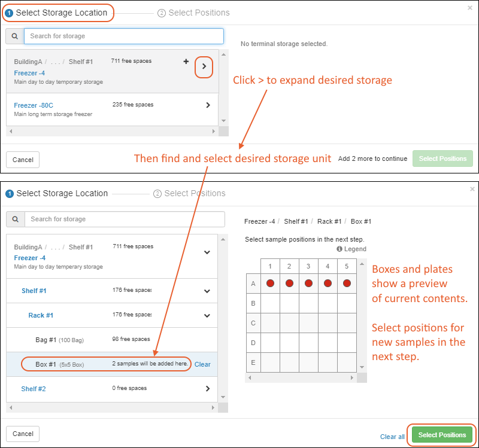Close the lower dialog with the X icon
Image resolution: width=479 pixels, height=448 pixels.
[472, 189]
